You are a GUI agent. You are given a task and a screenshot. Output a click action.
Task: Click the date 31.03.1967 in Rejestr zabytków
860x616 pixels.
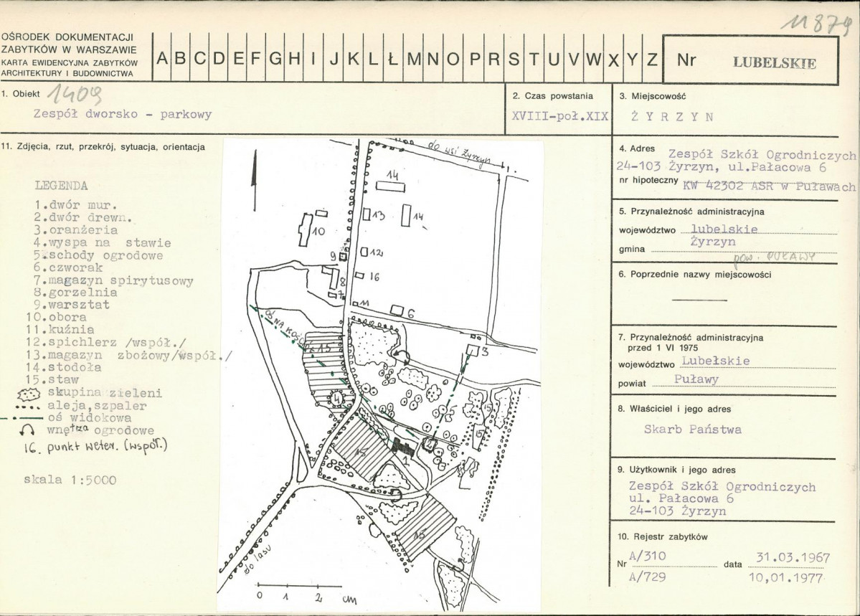coord(793,558)
